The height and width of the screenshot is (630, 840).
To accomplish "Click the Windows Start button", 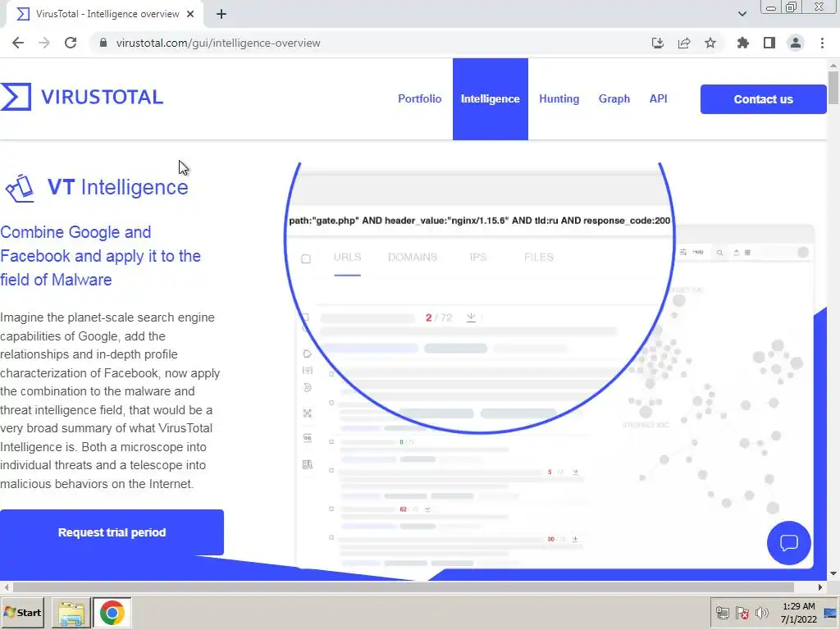I will 23,612.
